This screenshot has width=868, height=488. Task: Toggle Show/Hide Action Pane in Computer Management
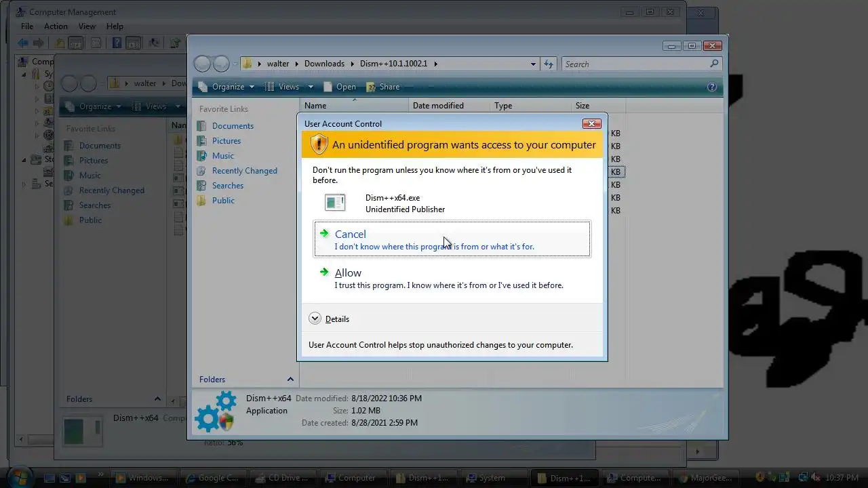pyautogui.click(x=134, y=43)
